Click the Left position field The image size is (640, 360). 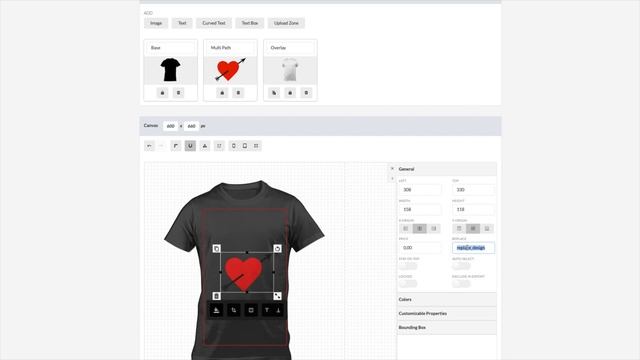point(420,189)
